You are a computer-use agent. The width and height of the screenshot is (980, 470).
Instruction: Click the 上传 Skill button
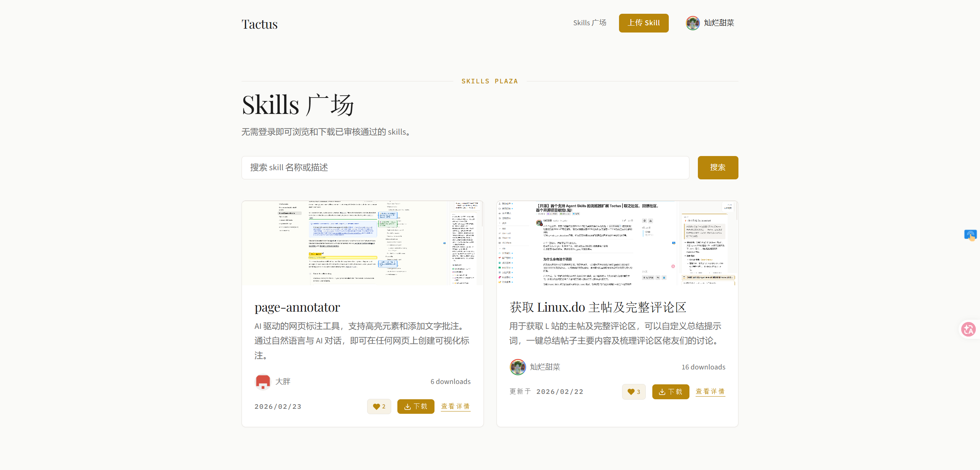tap(644, 23)
